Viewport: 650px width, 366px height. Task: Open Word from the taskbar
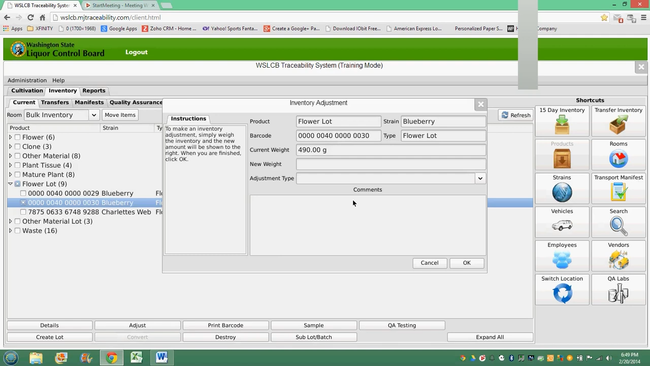(162, 357)
